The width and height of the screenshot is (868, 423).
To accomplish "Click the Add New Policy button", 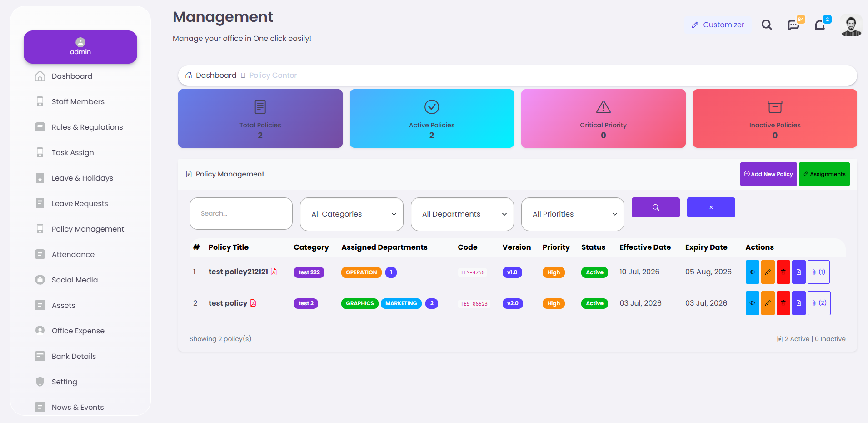I will tap(768, 174).
